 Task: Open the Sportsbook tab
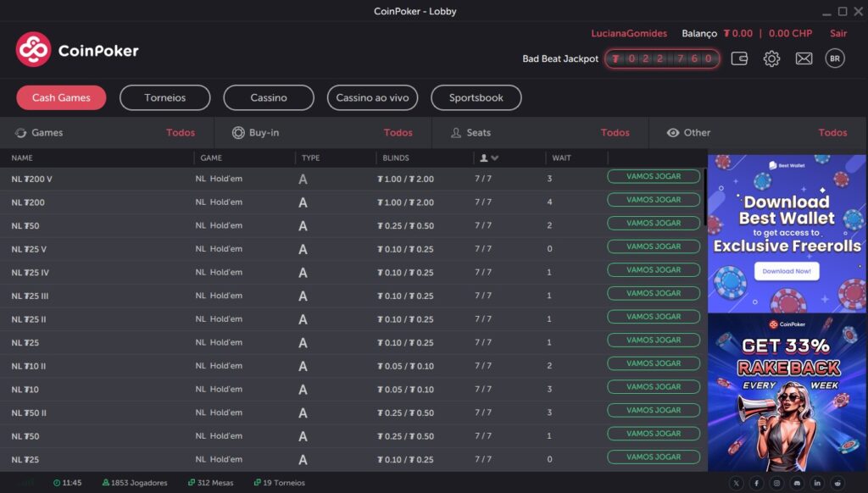[476, 98]
